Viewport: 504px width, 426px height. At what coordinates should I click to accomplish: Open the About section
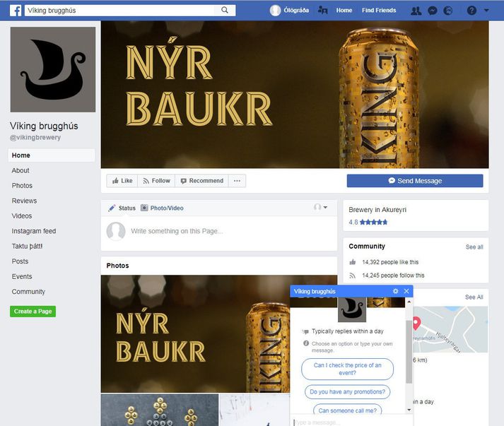click(x=20, y=170)
